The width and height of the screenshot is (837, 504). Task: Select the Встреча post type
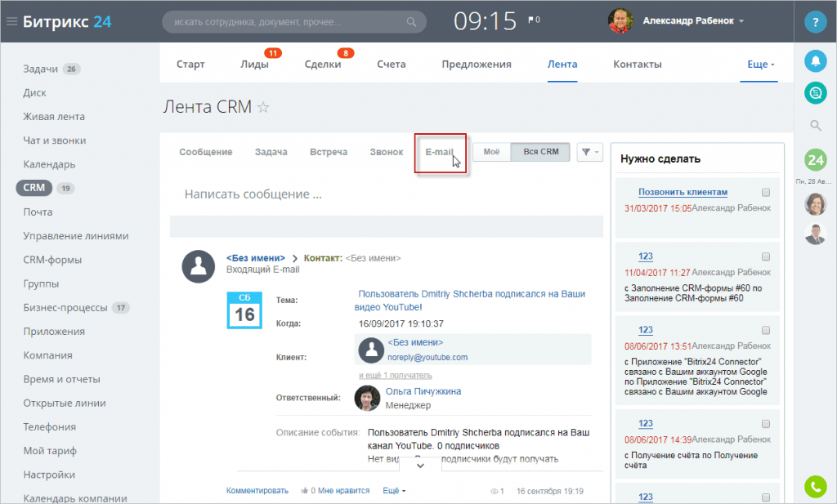(x=329, y=152)
